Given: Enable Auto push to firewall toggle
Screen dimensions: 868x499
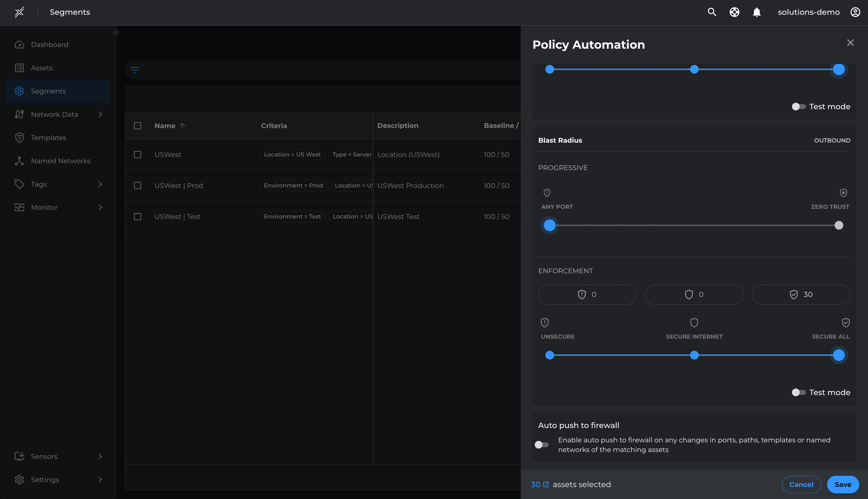Looking at the screenshot, I should [x=542, y=444].
